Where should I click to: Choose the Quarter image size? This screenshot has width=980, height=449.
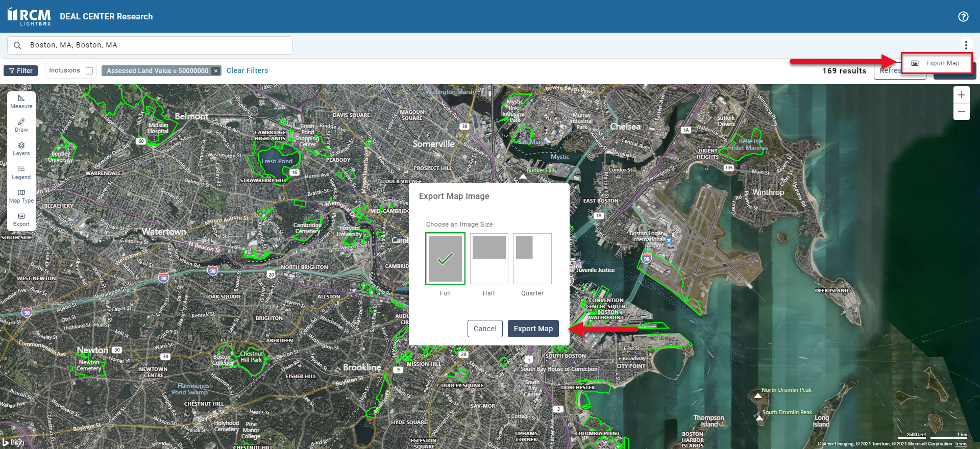click(532, 259)
